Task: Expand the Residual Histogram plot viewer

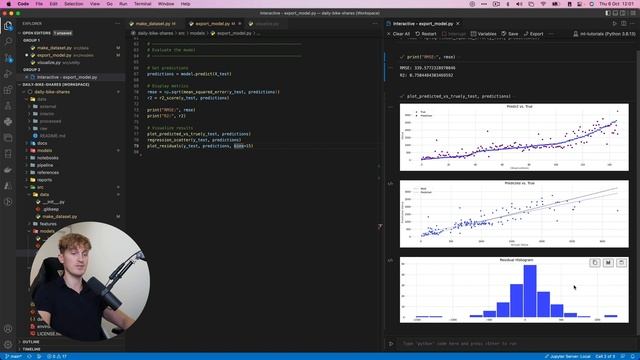Action: tap(621, 262)
